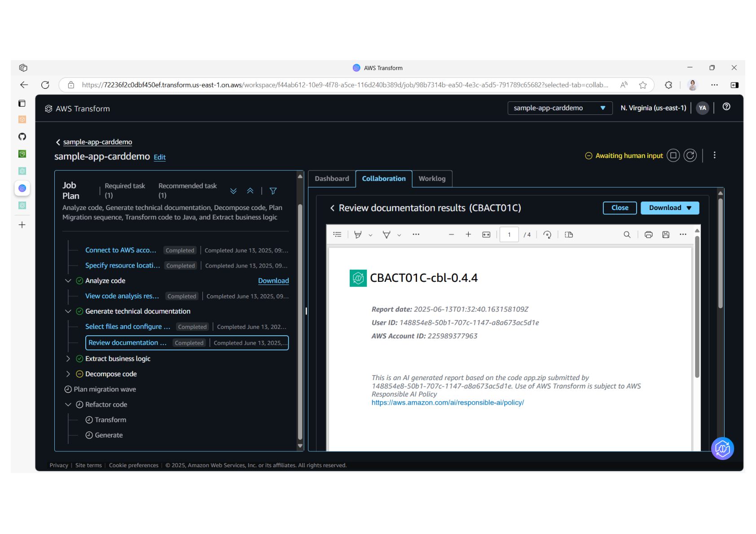This screenshot has height=534, width=756.
Task: Open more tools left of zoom controls
Action: [x=416, y=234]
